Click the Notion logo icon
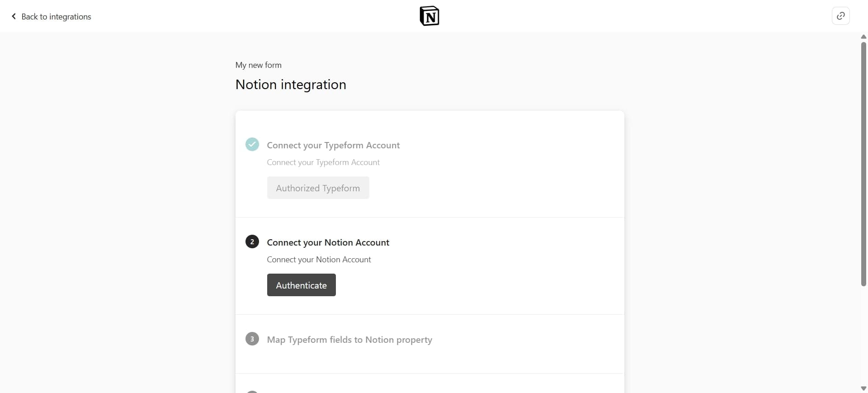868x393 pixels. click(429, 16)
